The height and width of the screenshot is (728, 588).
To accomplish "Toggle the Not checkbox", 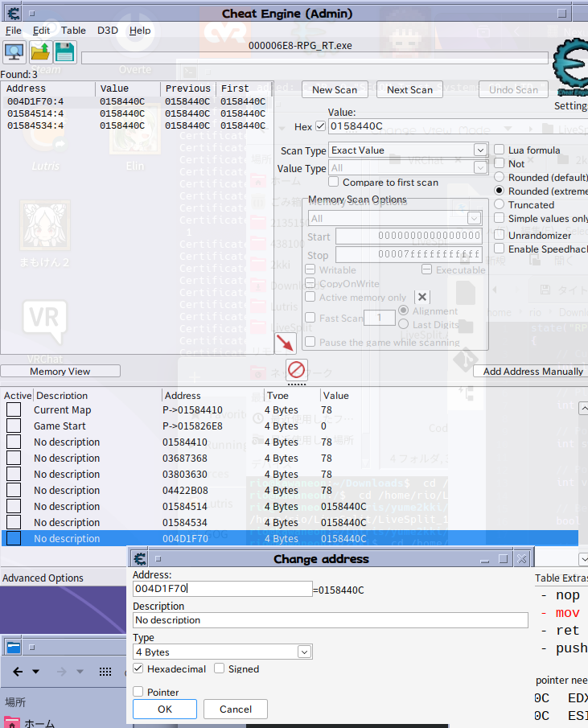I will tap(500, 163).
